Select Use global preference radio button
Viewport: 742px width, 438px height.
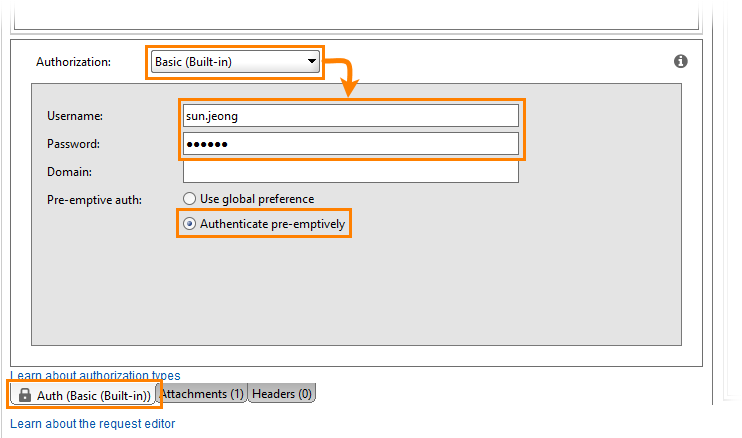(x=189, y=199)
